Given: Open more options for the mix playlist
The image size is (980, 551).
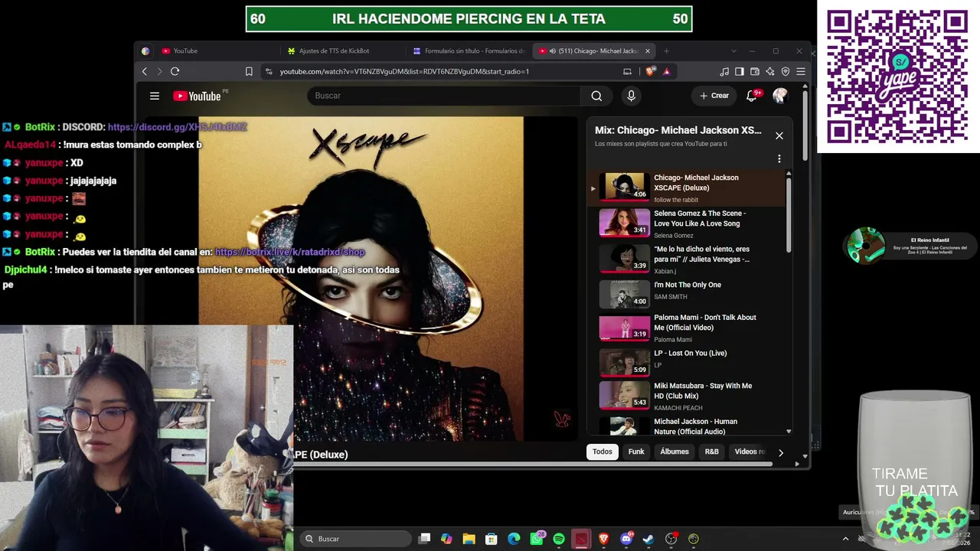Looking at the screenshot, I should 779,159.
